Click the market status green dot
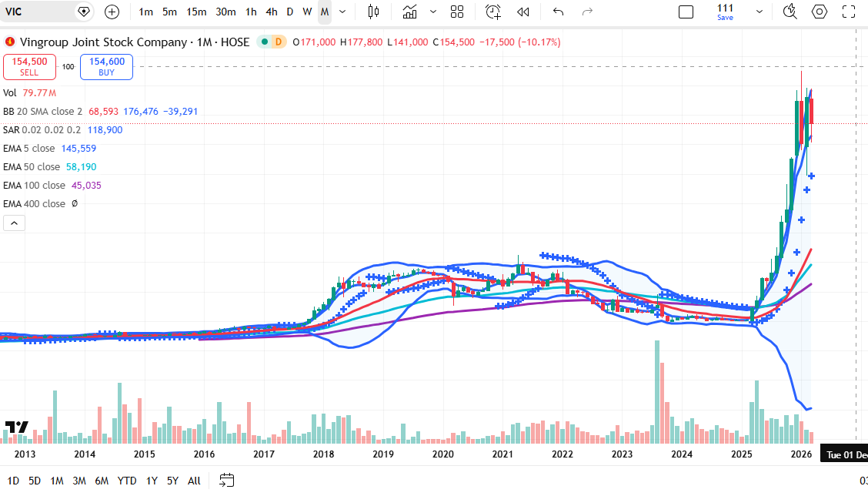Screen dimensions: 868x496 point(265,42)
